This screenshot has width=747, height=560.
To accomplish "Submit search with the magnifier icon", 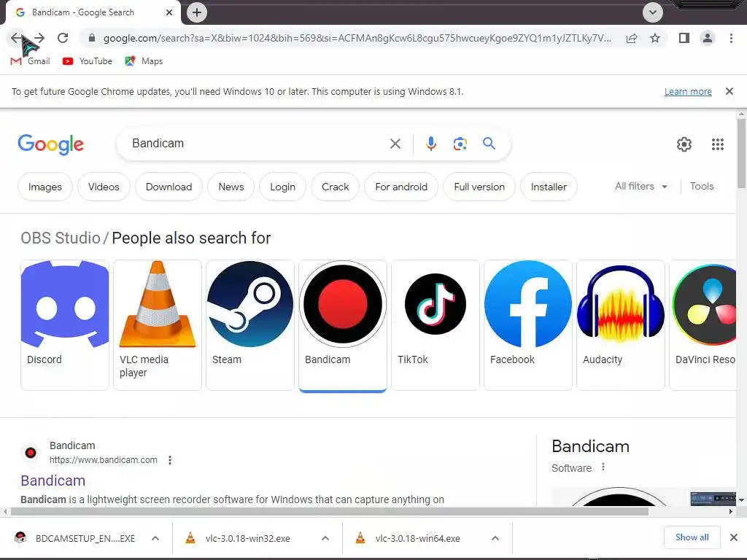I will pyautogui.click(x=489, y=144).
